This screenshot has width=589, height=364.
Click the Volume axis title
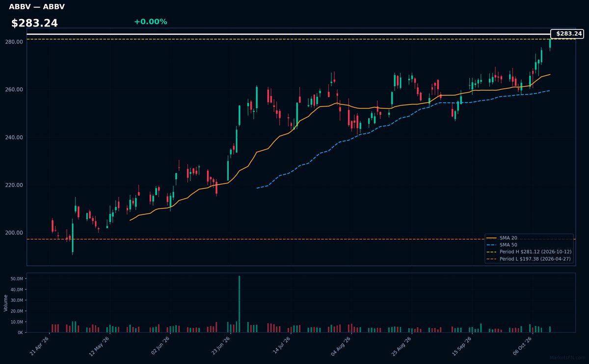6,303
